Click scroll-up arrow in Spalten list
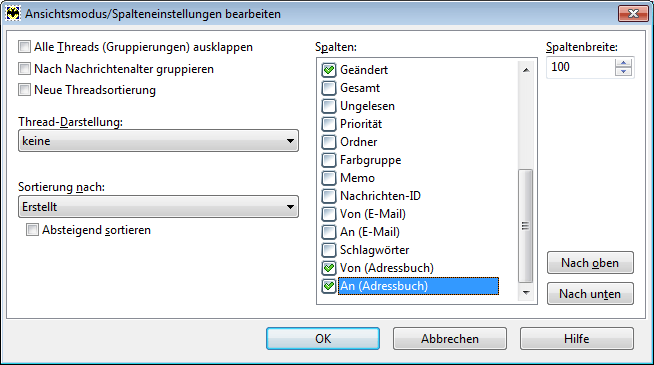The width and height of the screenshot is (654, 365). click(526, 70)
